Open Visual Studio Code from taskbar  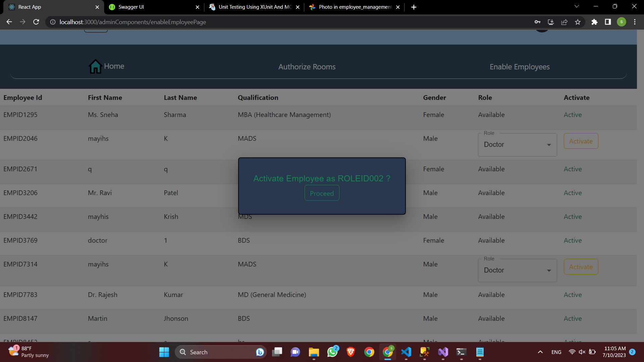tap(406, 352)
